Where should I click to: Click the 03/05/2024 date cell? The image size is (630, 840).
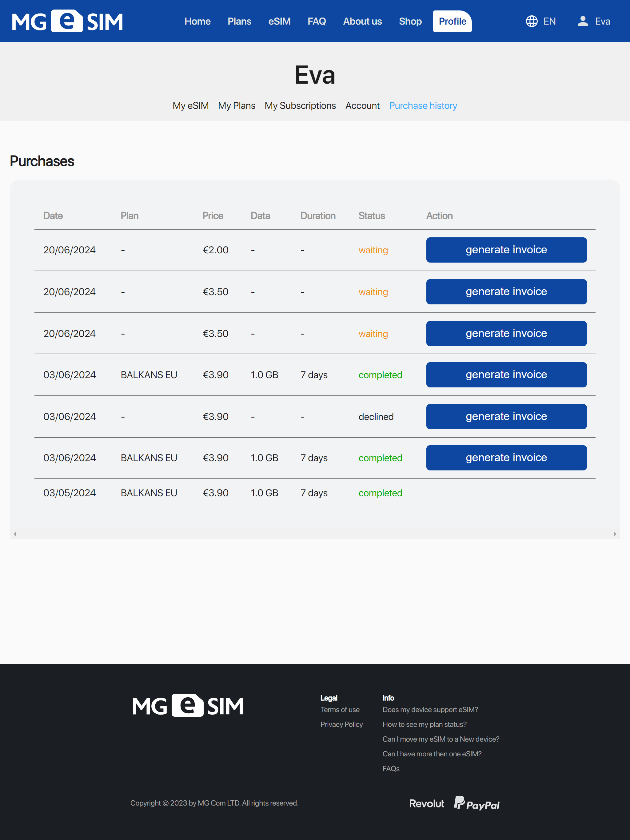[x=70, y=493]
